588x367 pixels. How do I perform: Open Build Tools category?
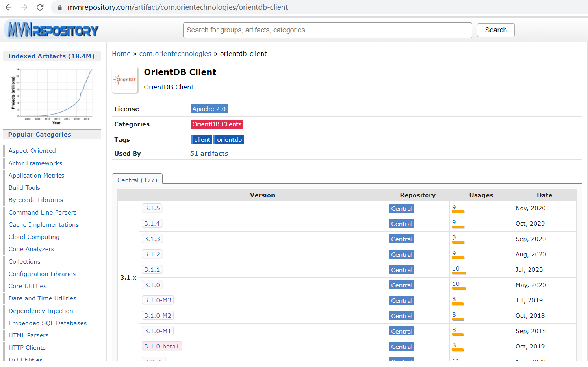pyautogui.click(x=24, y=187)
